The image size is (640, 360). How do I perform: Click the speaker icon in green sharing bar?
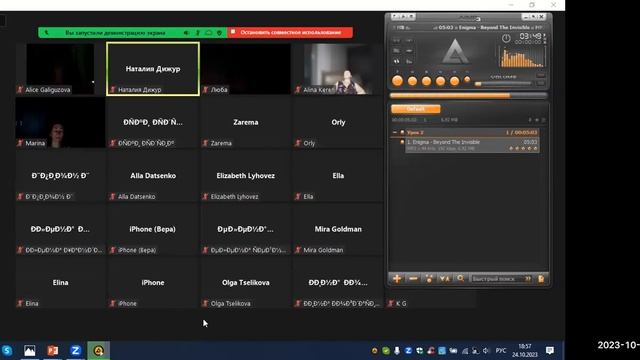pos(186,32)
